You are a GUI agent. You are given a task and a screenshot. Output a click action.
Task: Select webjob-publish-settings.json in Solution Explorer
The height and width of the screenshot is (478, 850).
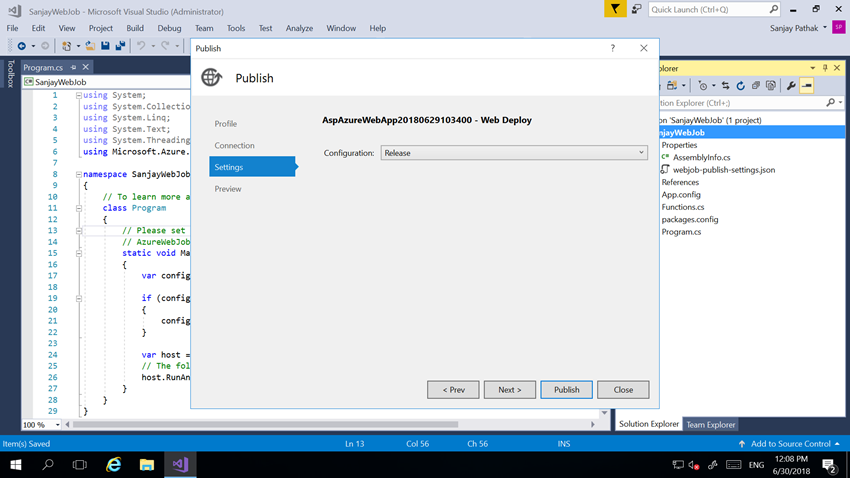coord(724,170)
